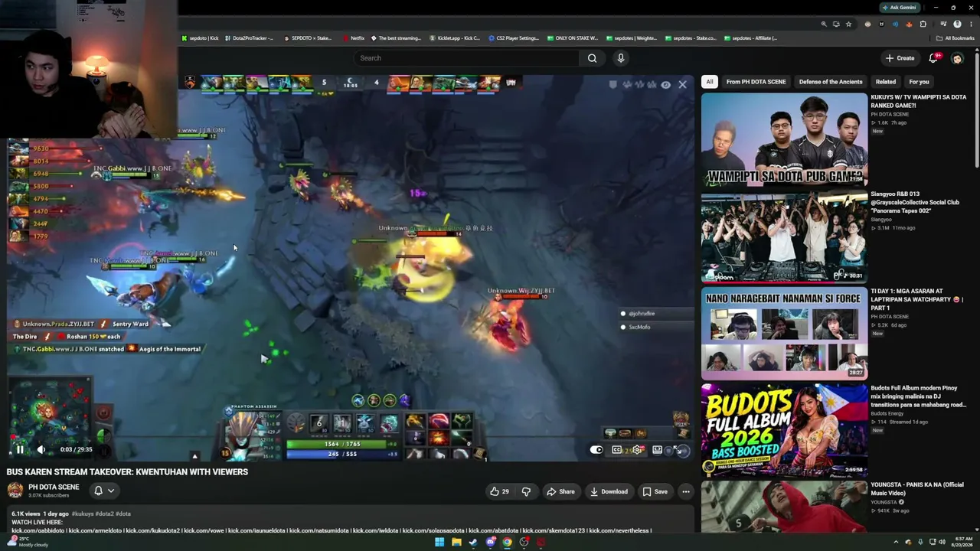Switch the player to theater mode
The image size is (980, 551).
pyautogui.click(x=657, y=450)
